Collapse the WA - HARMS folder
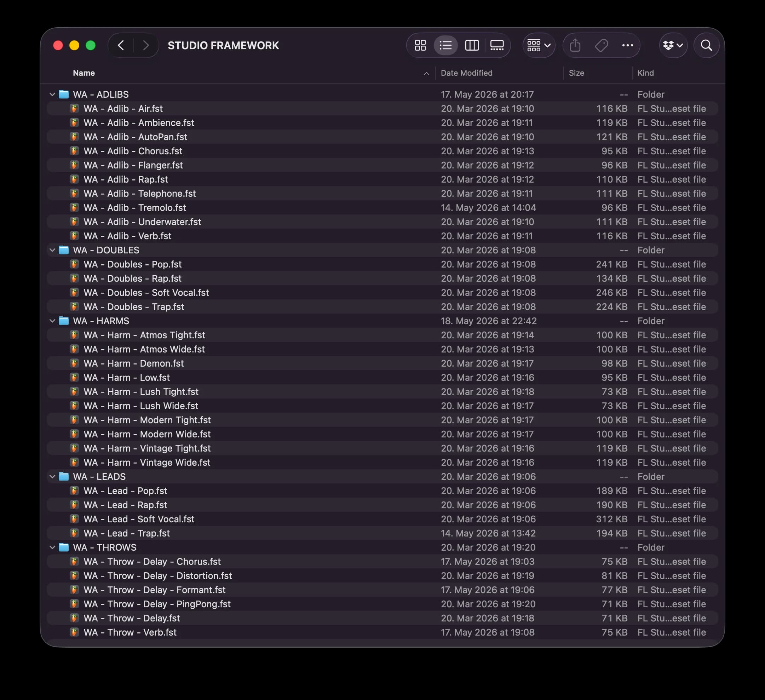The height and width of the screenshot is (700, 765). [x=52, y=321]
